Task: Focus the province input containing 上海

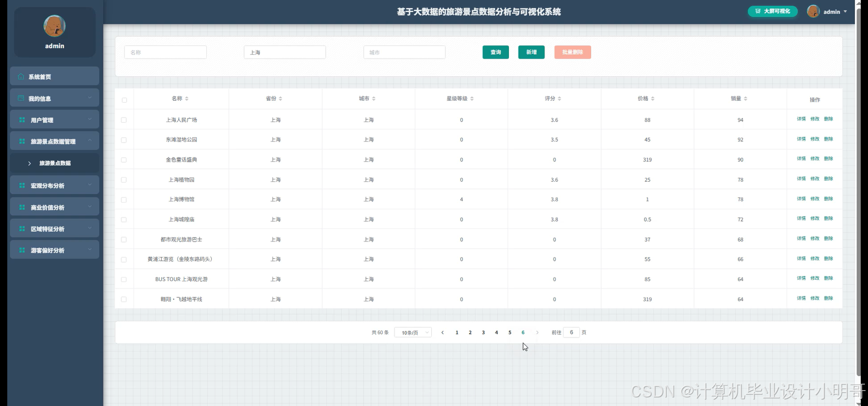Action: tap(285, 52)
